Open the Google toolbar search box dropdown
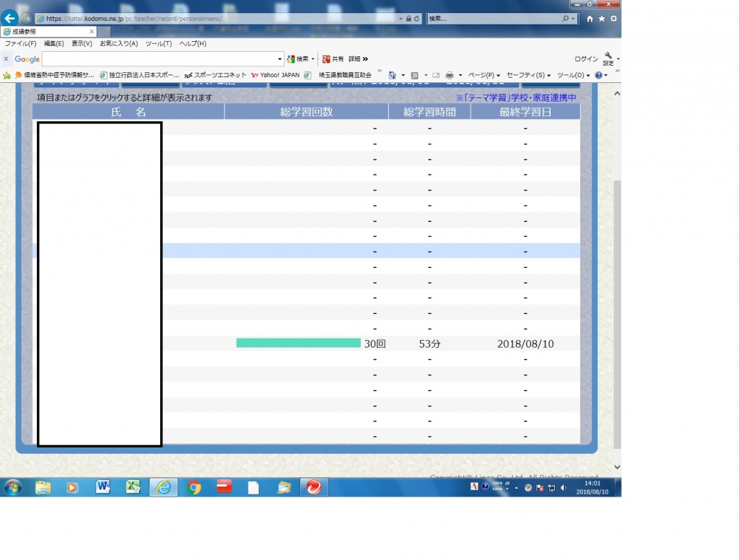The width and height of the screenshot is (739, 560). [279, 59]
